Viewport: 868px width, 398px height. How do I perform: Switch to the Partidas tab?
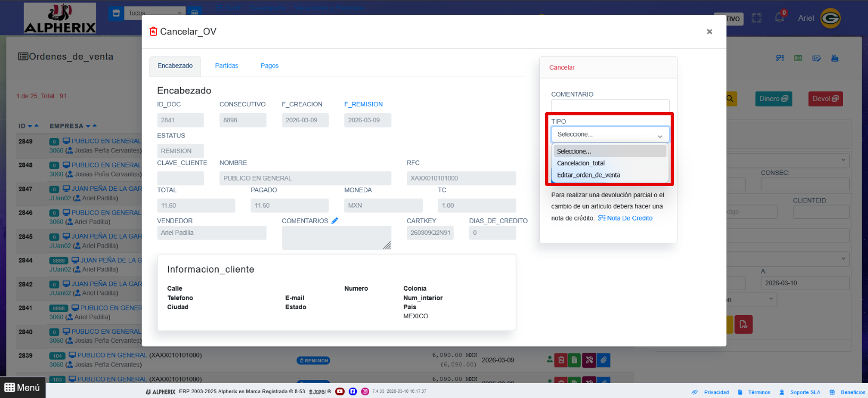pyautogui.click(x=227, y=66)
